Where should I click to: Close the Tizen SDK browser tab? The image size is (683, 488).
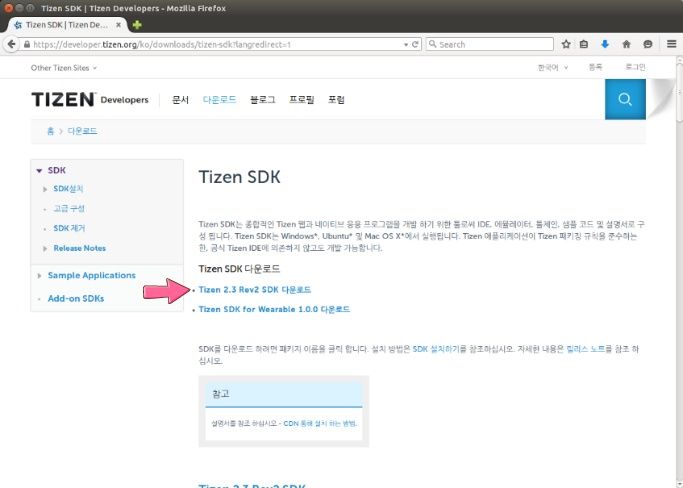[118, 25]
